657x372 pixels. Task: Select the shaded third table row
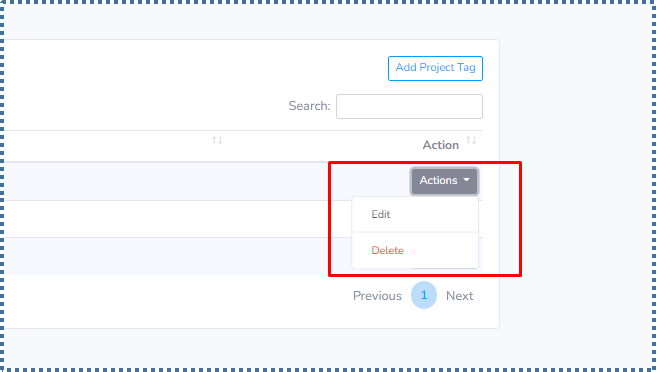176,256
